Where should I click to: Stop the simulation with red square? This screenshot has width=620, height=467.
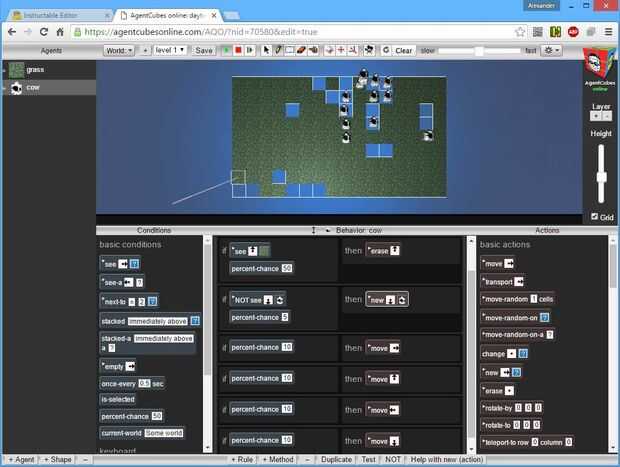click(238, 51)
